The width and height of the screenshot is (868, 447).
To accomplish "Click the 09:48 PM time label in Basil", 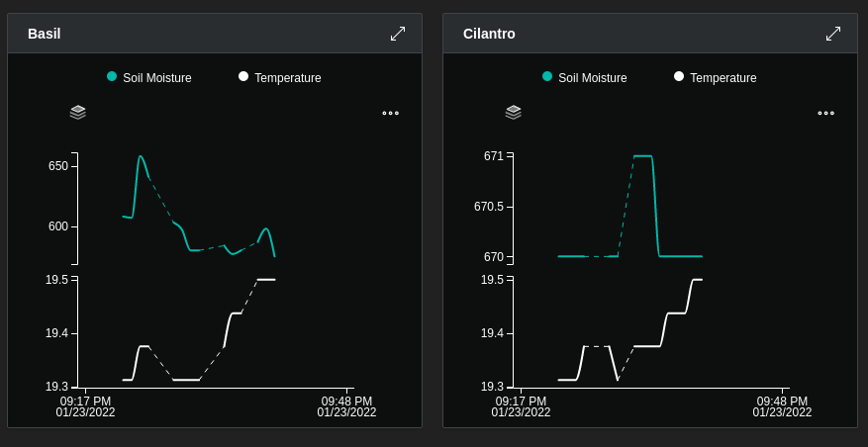I will click(346, 402).
